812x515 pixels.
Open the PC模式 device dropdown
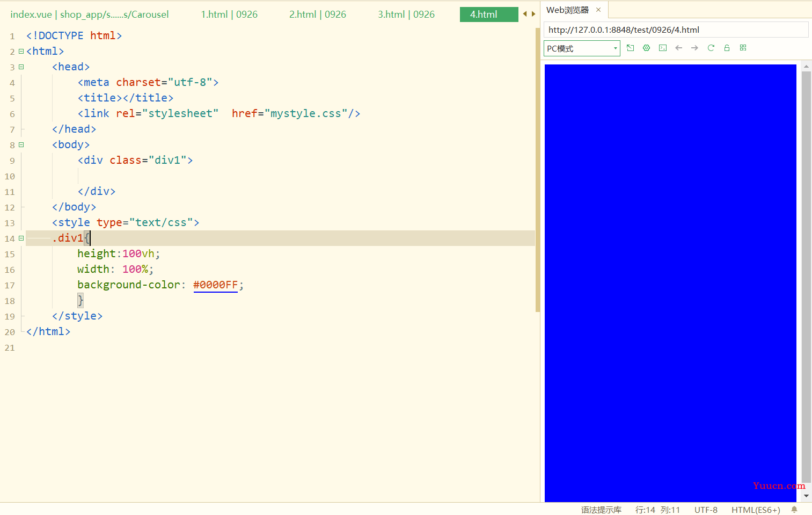pyautogui.click(x=582, y=48)
